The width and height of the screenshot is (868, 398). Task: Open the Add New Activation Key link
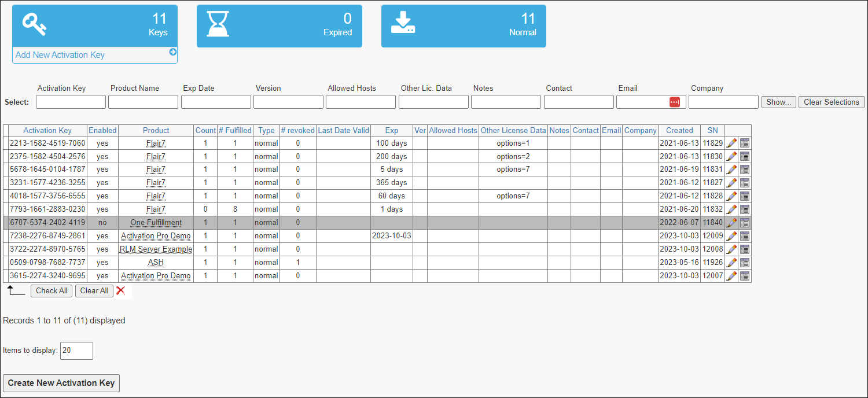pyautogui.click(x=60, y=55)
